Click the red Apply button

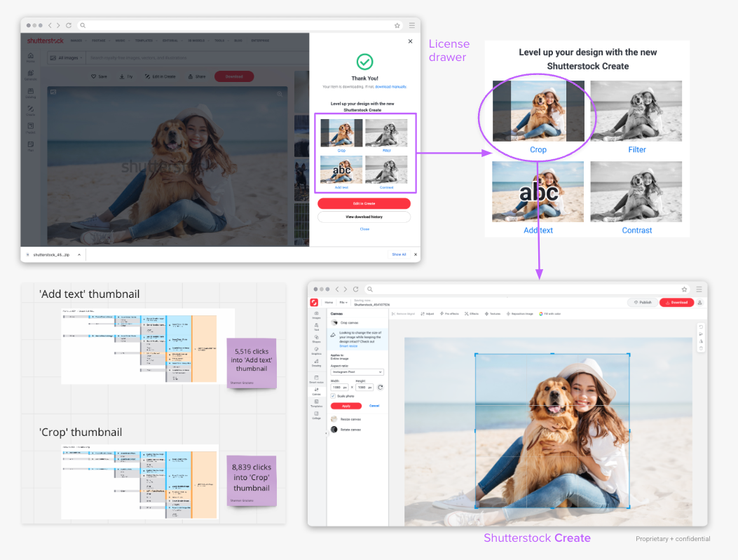tap(346, 406)
